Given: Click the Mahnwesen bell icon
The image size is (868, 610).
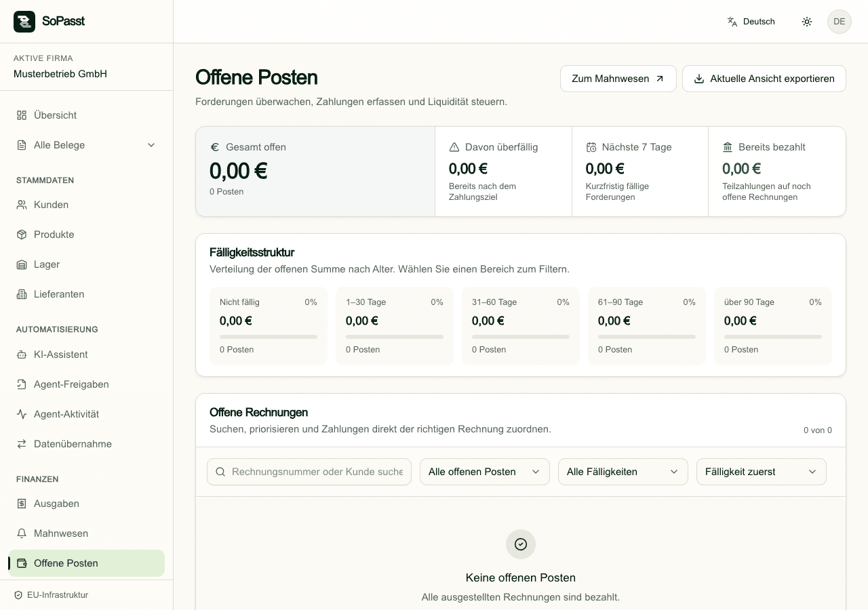Looking at the screenshot, I should pyautogui.click(x=22, y=533).
